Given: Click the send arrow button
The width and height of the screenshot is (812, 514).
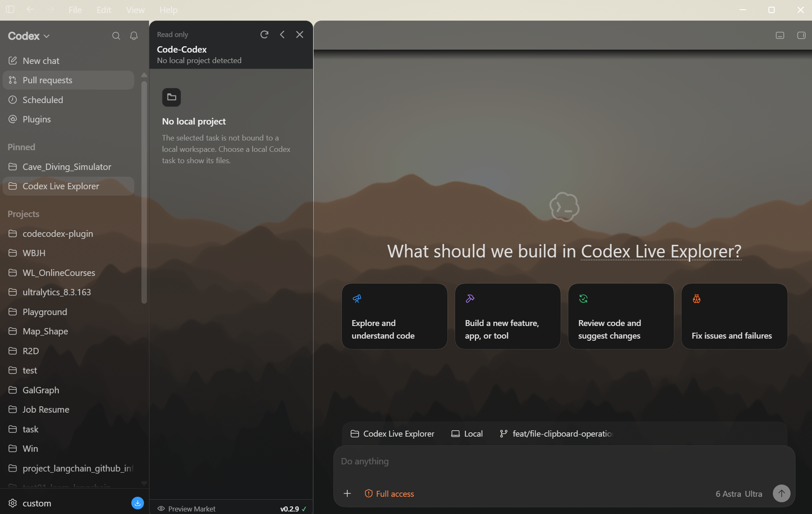Looking at the screenshot, I should [x=781, y=493].
